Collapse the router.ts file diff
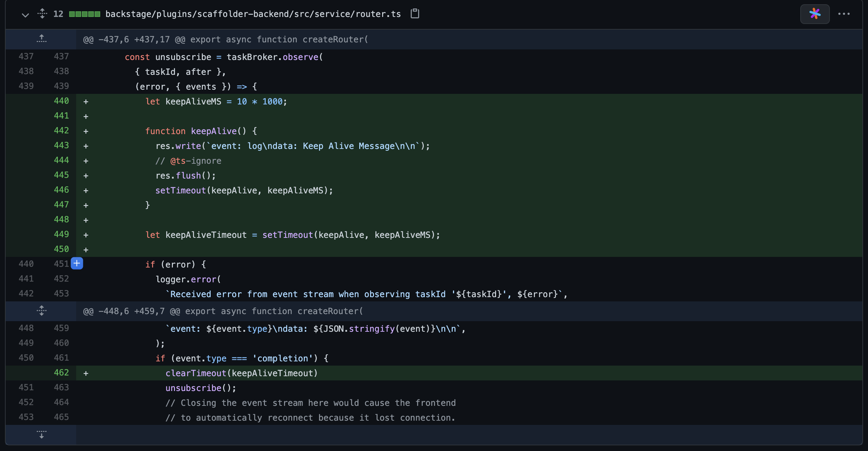The image size is (868, 451). coord(25,15)
